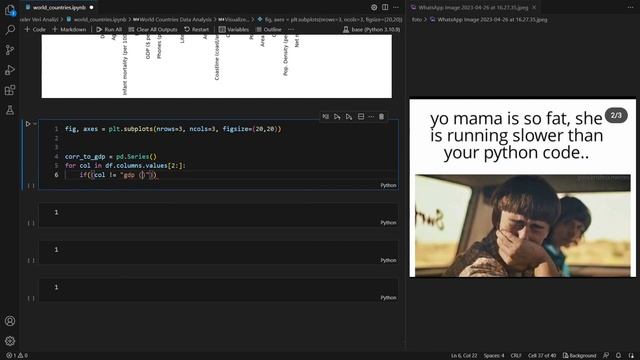Change language of the second empty cell

pyautogui.click(x=388, y=260)
